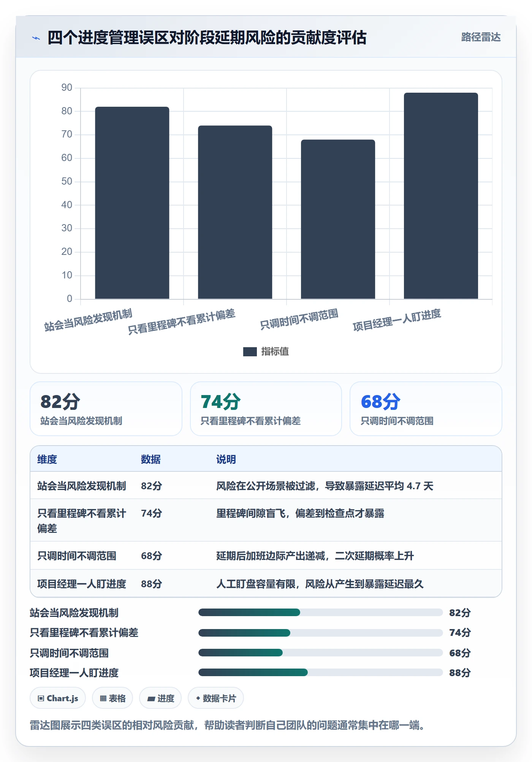Toggle the 指标值 legend color box
The width and height of the screenshot is (532, 762).
pos(250,352)
